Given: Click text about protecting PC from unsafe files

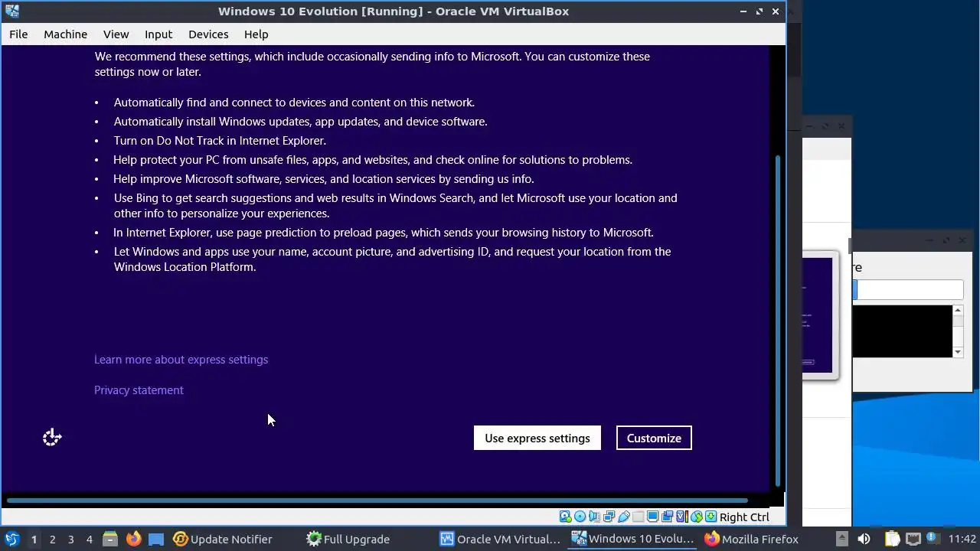Looking at the screenshot, I should tap(373, 159).
